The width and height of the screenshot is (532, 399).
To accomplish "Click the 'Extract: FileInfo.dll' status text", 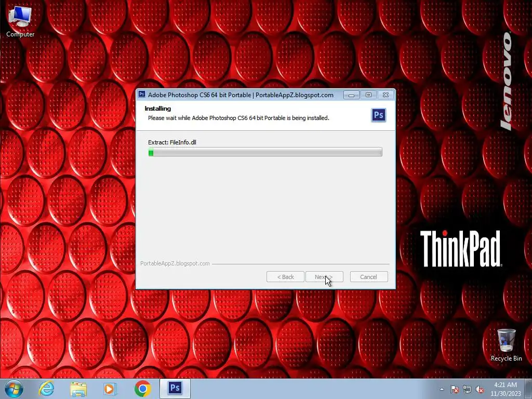I will click(x=172, y=142).
